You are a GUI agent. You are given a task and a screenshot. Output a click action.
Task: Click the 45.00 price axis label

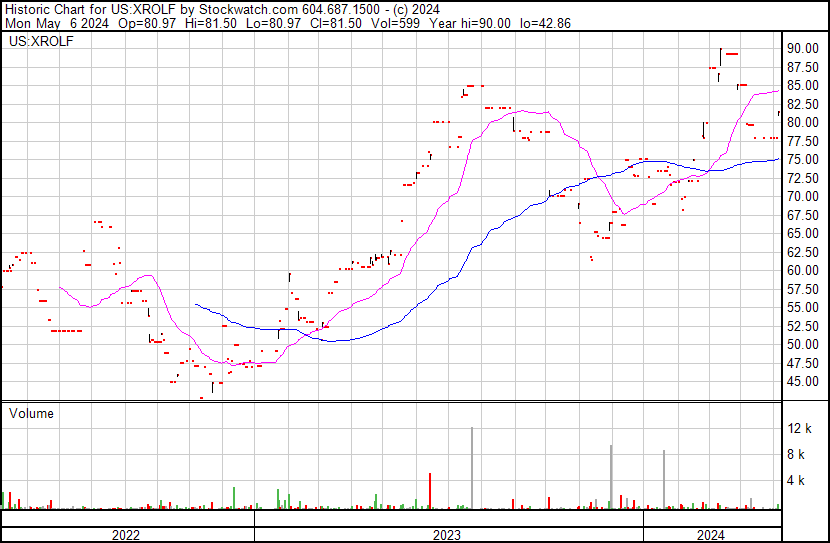[x=803, y=381]
